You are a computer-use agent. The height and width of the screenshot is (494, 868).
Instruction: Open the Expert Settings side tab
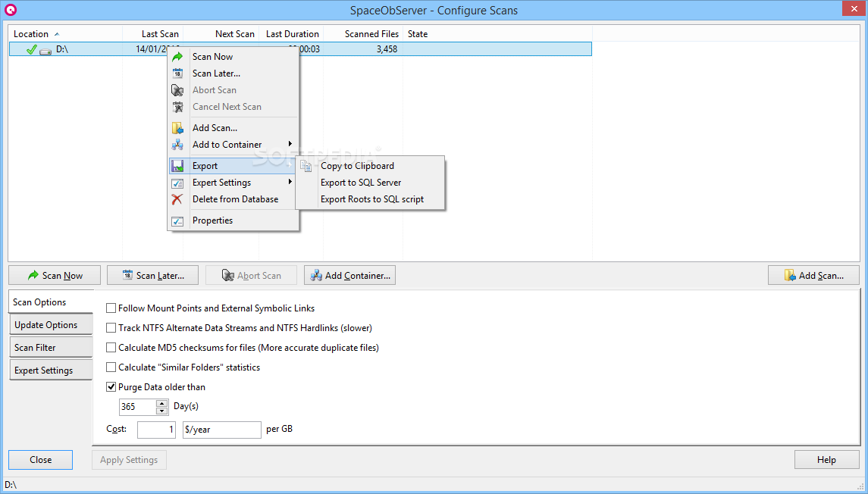pyautogui.click(x=50, y=370)
